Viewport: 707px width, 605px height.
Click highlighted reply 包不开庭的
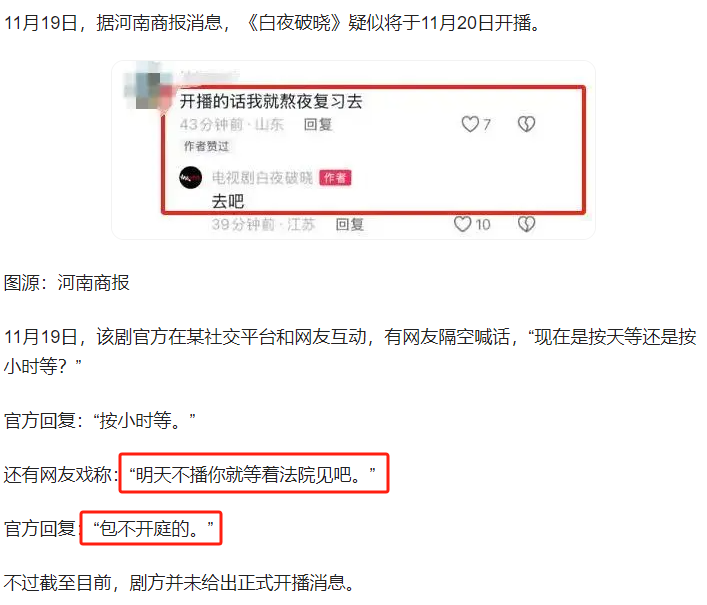[x=151, y=528]
